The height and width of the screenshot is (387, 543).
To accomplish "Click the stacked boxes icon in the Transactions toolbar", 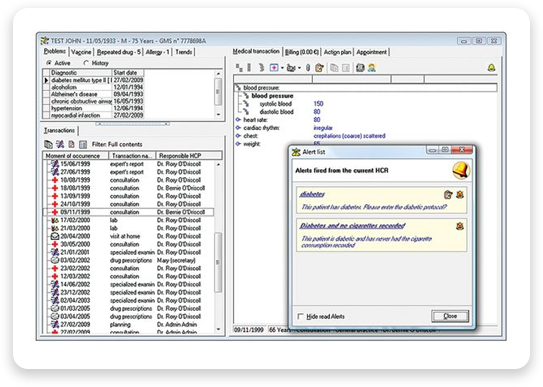I will [48, 144].
